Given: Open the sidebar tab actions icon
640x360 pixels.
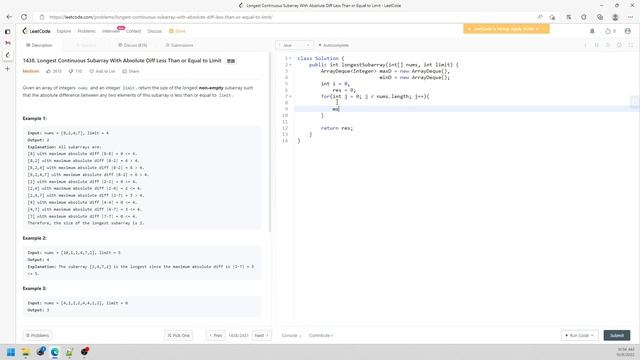Looking at the screenshot, I should (x=7, y=31).
